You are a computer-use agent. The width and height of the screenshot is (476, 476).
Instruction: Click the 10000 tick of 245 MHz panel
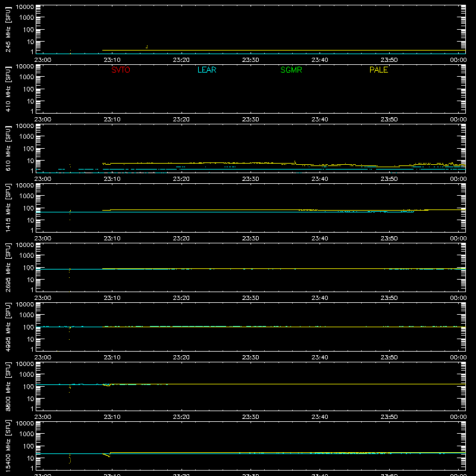tap(25, 7)
